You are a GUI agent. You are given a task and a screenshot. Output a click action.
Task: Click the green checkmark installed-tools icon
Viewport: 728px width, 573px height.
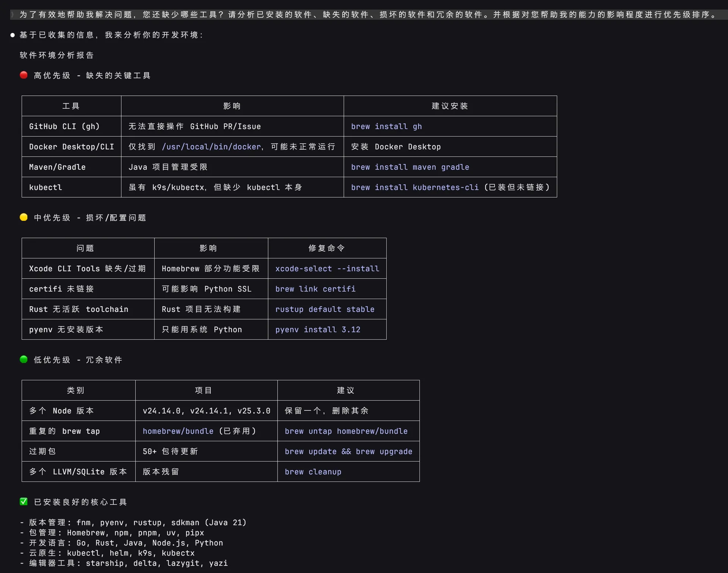(24, 502)
